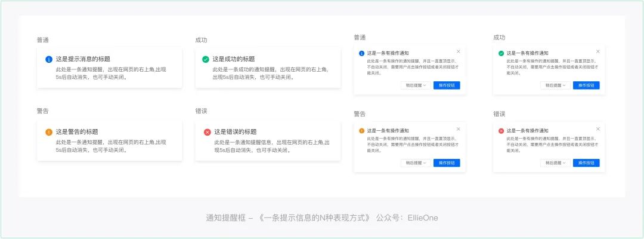Click the 这是警告的标题 notification title
Screen dimensions: 644x239
click(77, 131)
